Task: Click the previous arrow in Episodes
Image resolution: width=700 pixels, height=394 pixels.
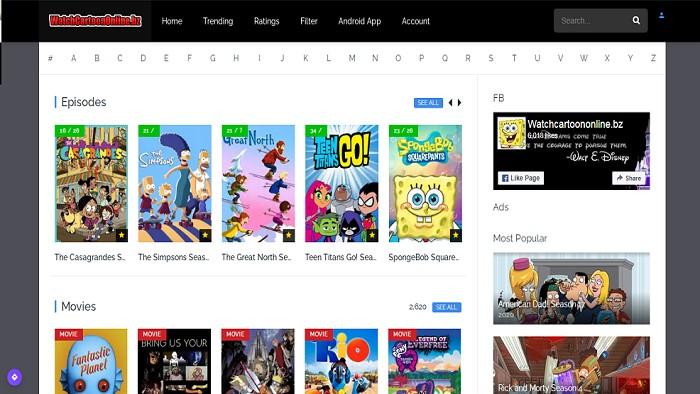Action: pos(450,103)
